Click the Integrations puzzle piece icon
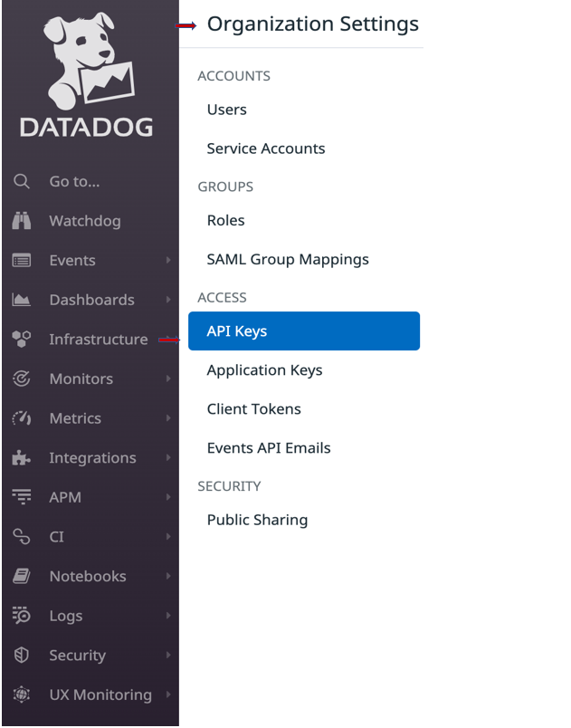 pyautogui.click(x=22, y=458)
